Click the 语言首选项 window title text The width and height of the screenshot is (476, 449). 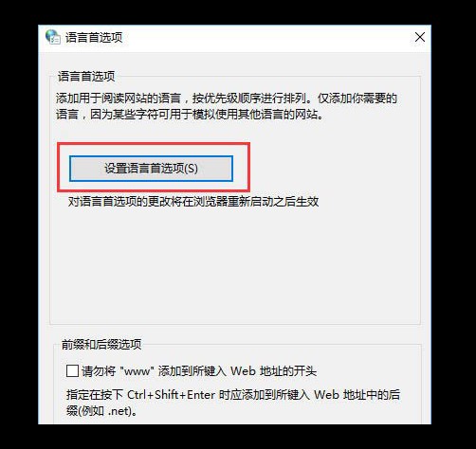(x=94, y=38)
